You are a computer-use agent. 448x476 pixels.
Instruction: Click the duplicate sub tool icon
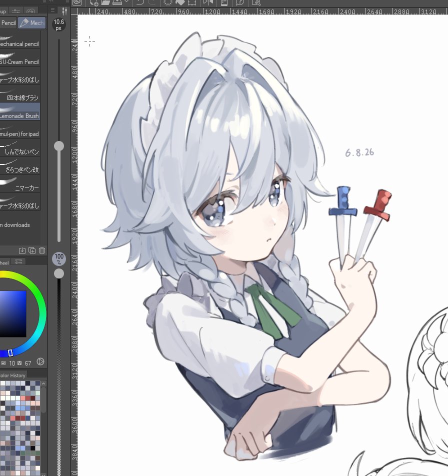pyautogui.click(x=32, y=250)
